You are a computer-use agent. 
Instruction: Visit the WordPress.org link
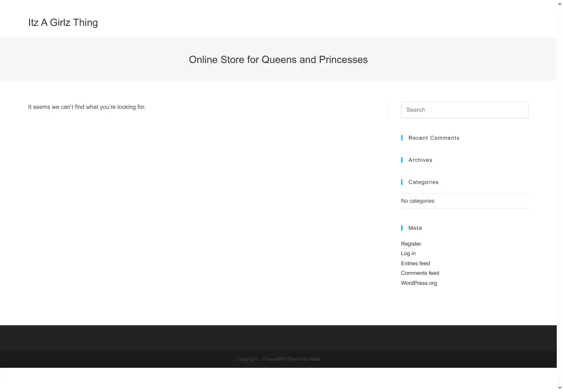(x=419, y=283)
